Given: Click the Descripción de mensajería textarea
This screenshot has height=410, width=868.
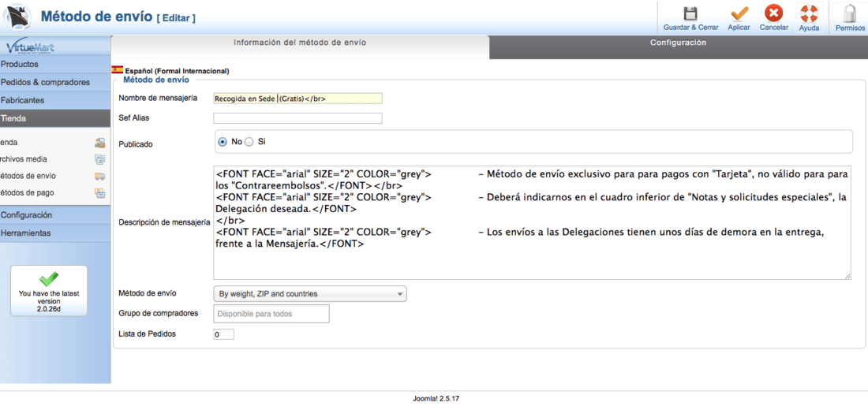Looking at the screenshot, I should pos(532,222).
